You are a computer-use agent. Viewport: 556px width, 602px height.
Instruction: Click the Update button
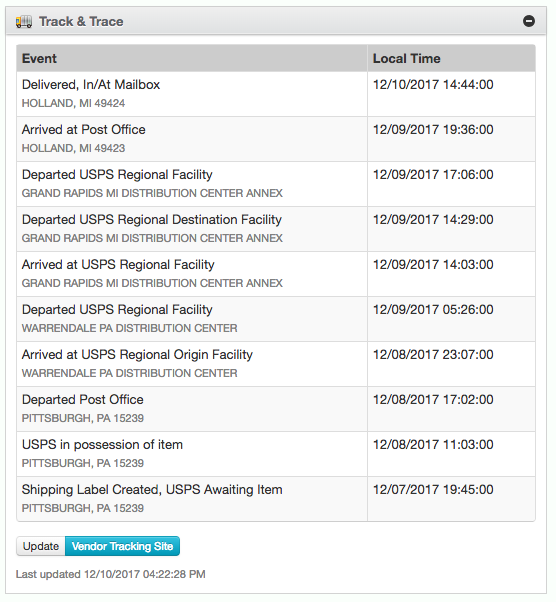tap(41, 546)
